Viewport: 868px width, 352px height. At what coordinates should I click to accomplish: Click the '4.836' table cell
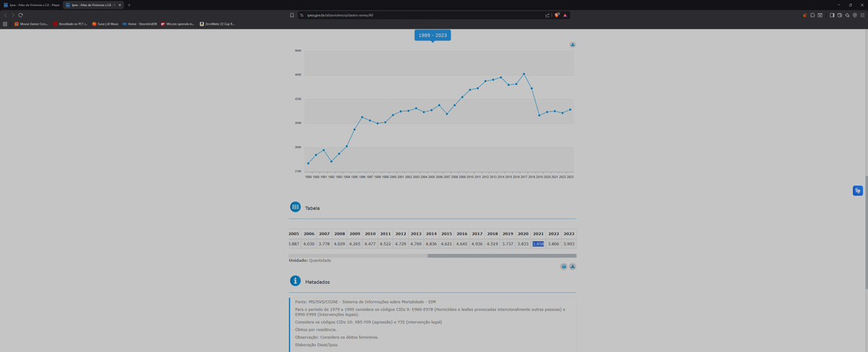pyautogui.click(x=431, y=244)
